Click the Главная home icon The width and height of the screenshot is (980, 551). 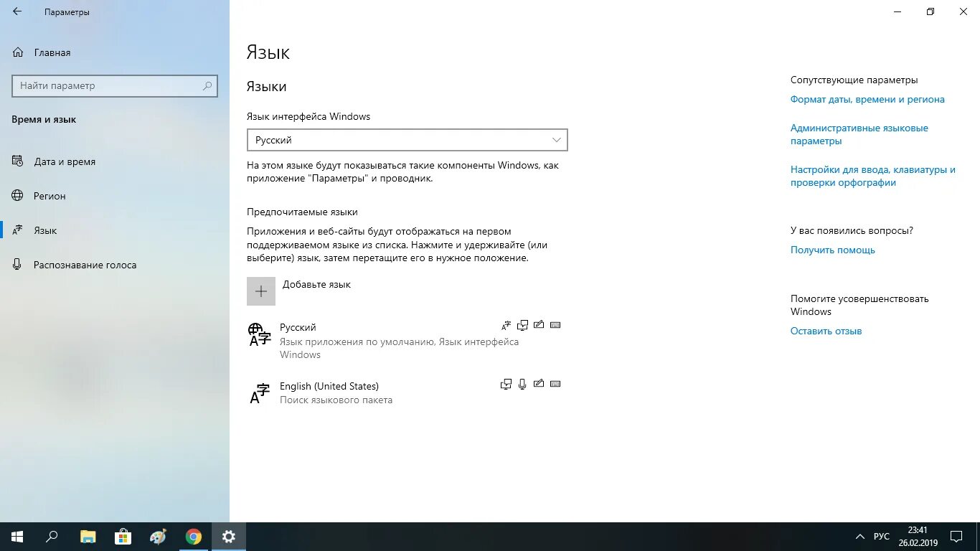(x=18, y=52)
